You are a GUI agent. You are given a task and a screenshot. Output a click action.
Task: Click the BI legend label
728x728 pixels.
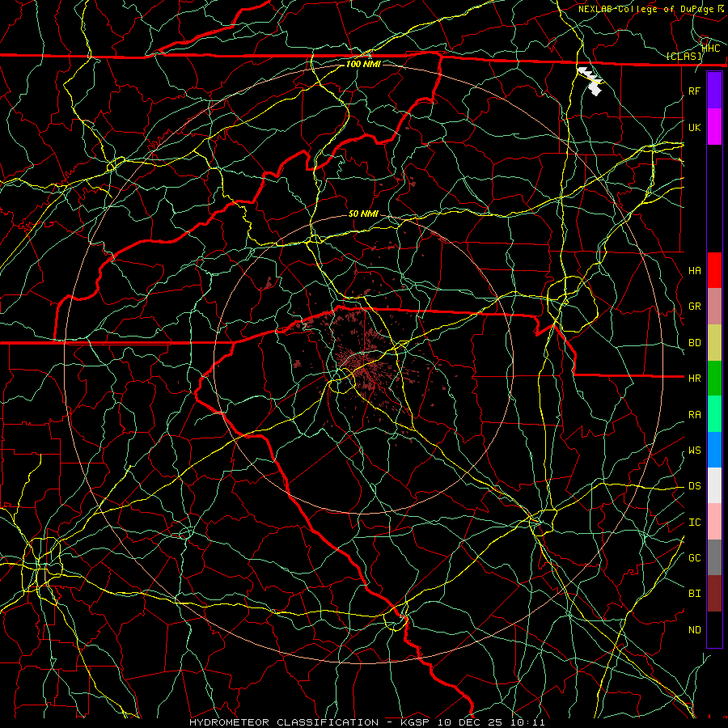coord(694,594)
